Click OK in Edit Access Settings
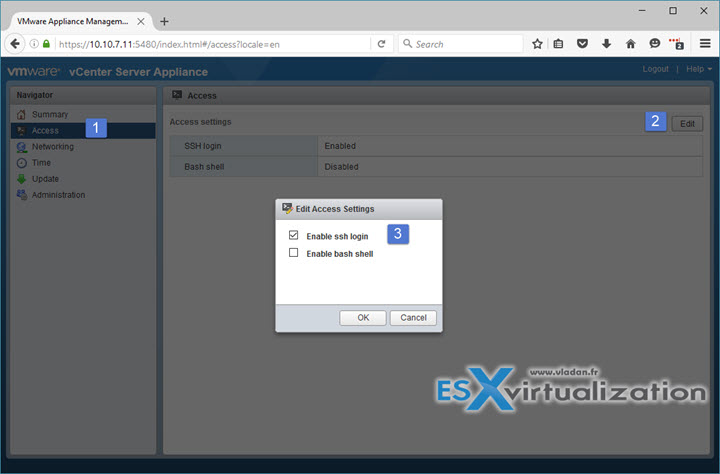This screenshot has height=474, width=720. click(x=363, y=318)
